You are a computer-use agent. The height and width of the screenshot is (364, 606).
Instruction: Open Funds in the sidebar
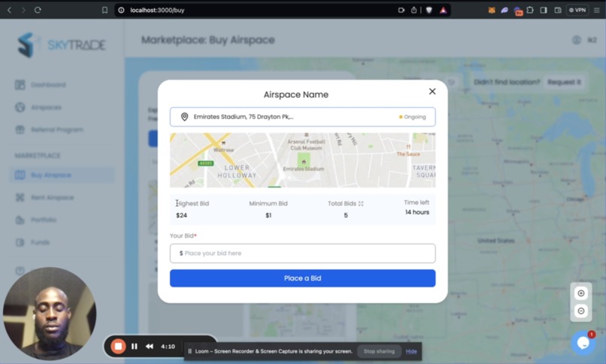click(x=40, y=242)
